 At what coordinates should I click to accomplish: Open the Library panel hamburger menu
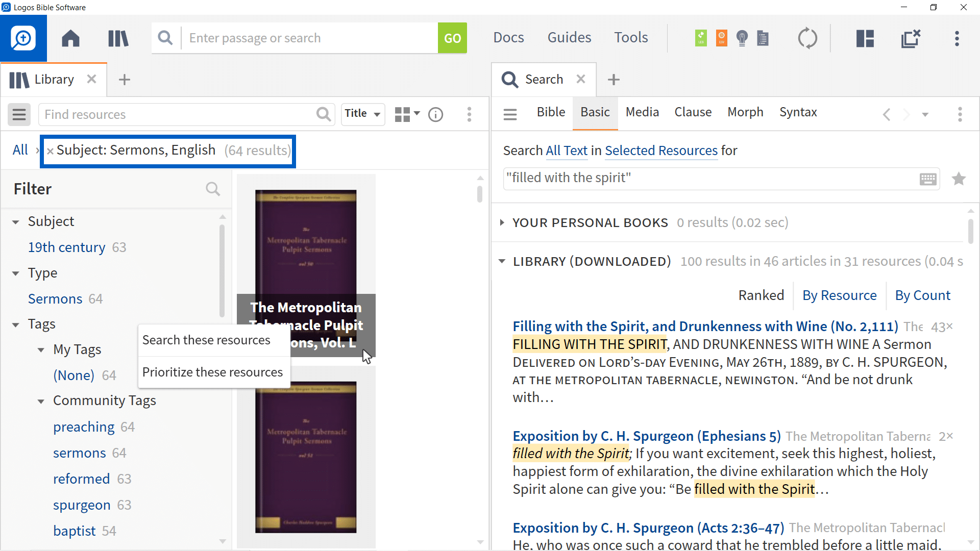pos(19,114)
